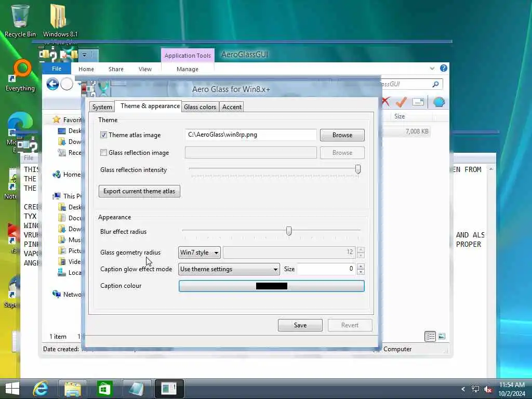Open the clock showing 11:54 AM
This screenshot has height=399, width=532.
512,389
